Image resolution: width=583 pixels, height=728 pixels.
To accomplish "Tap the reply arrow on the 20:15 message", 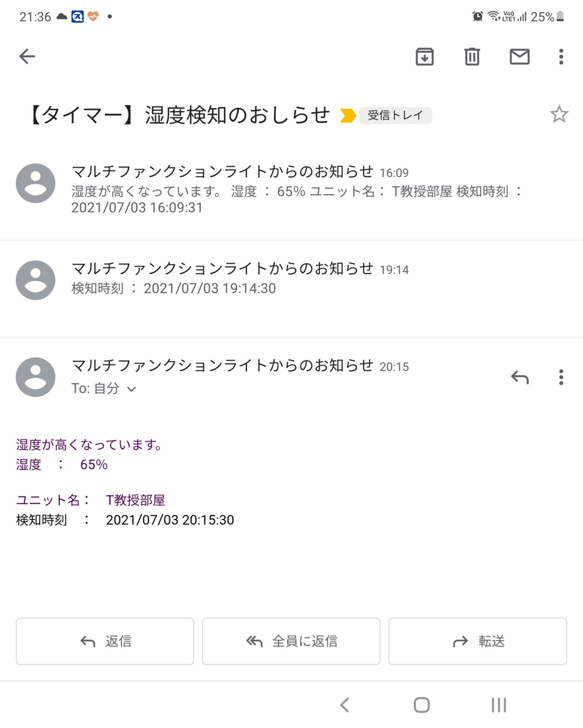I will coord(520,377).
